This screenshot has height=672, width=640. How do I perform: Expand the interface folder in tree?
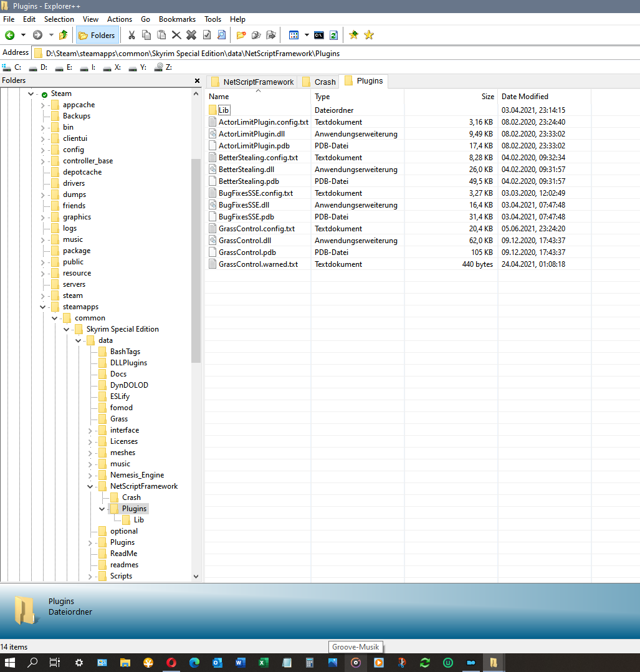90,430
